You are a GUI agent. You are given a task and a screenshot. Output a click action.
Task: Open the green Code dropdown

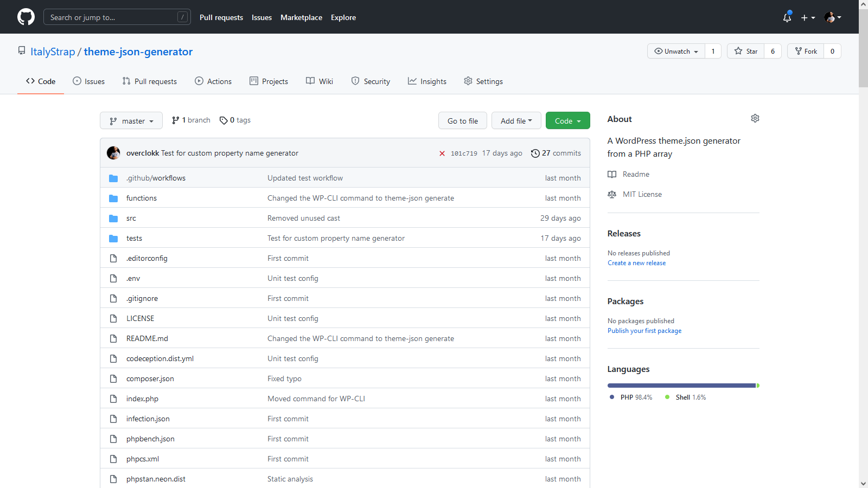[568, 120]
